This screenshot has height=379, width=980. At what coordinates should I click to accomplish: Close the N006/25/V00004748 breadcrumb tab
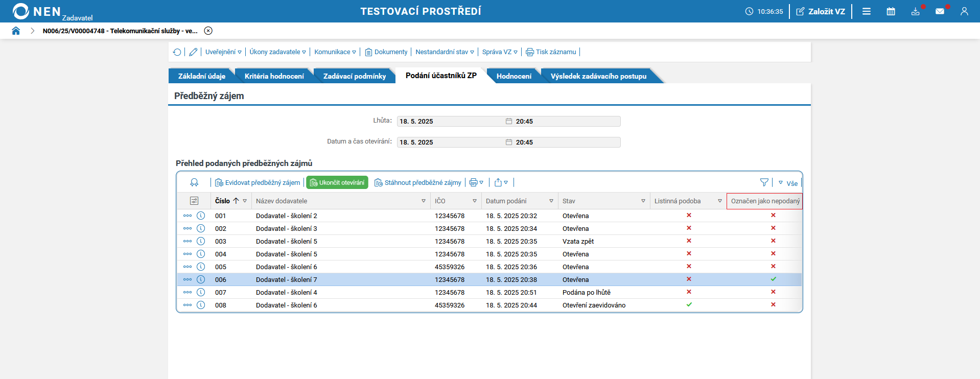coord(208,31)
